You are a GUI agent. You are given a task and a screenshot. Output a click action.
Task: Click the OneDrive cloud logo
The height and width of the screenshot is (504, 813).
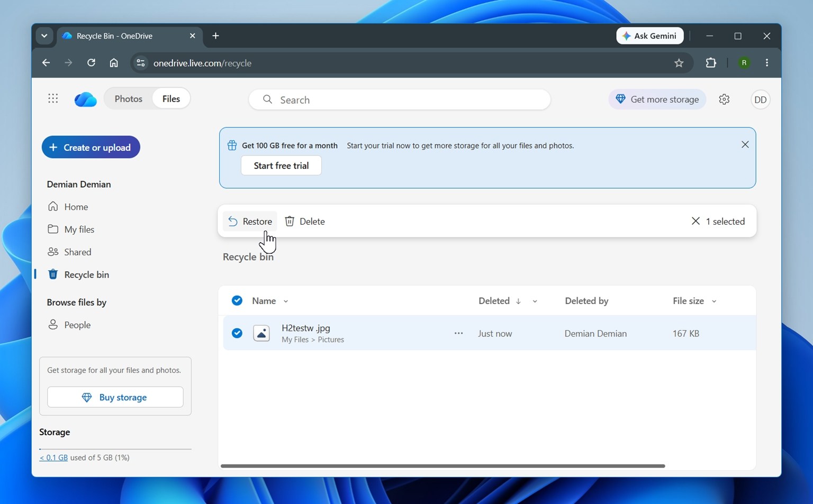click(x=85, y=99)
